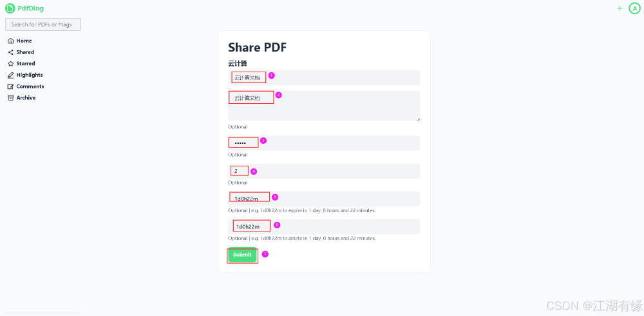
Task: Open the user avatar "A" menu
Action: [x=634, y=8]
